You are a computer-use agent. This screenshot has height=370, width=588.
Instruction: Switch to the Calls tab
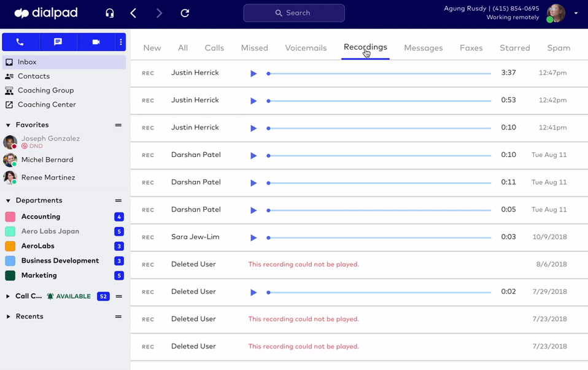tap(214, 48)
